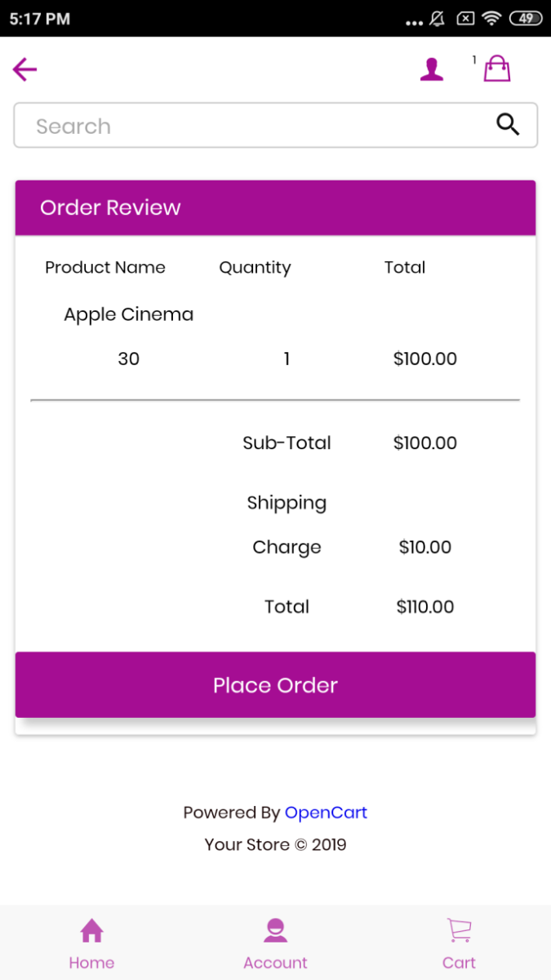
Task: Switch to the Home tab label
Action: pos(91,963)
